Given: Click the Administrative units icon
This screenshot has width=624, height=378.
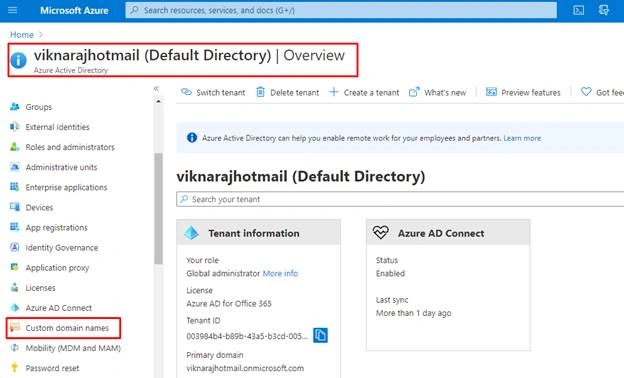Looking at the screenshot, I should click(15, 167).
